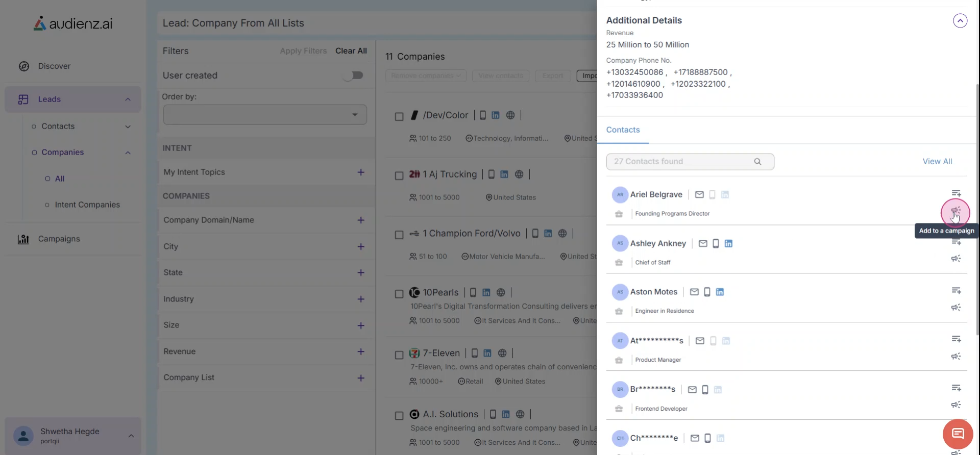The image size is (980, 455).
Task: Expand Company Domain/Name filter
Action: [x=361, y=220]
